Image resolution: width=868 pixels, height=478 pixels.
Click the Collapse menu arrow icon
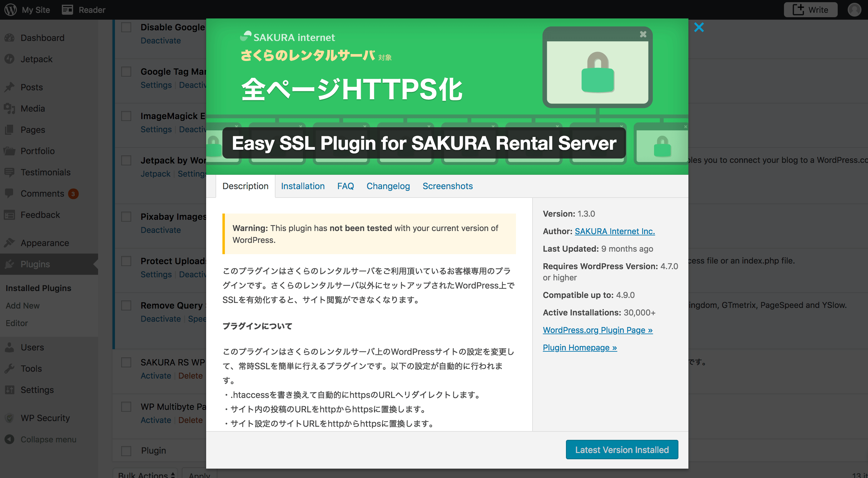point(9,439)
